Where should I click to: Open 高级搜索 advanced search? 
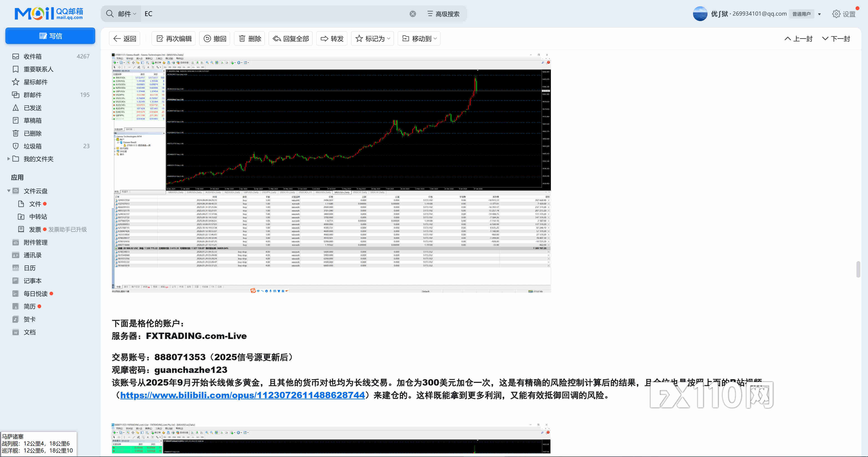pyautogui.click(x=443, y=14)
